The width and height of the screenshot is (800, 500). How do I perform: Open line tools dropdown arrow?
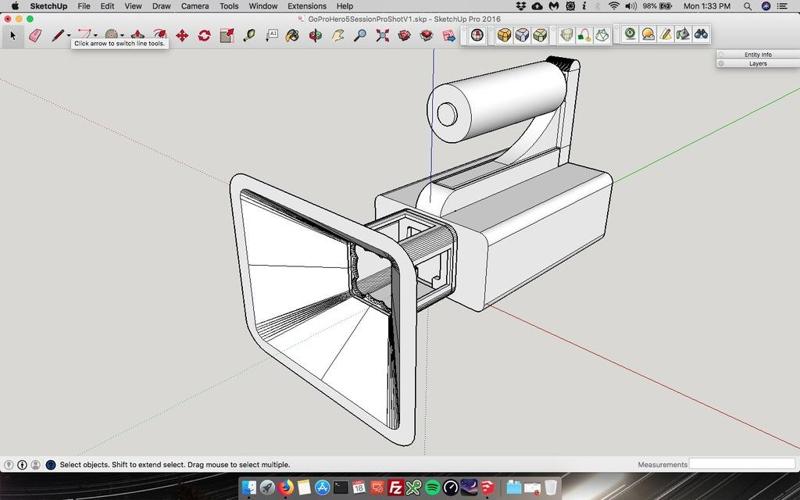click(x=69, y=37)
